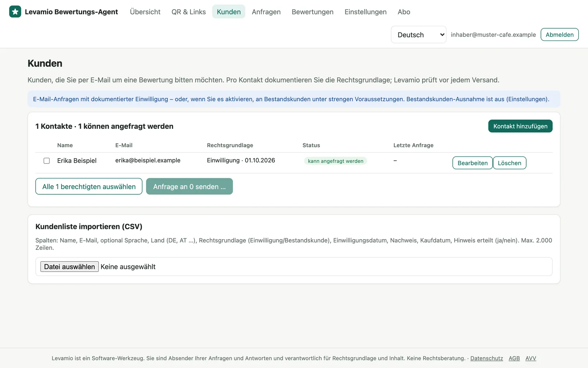Click the Rechtsgrundlage column header
This screenshot has width=588, height=368.
(x=230, y=145)
